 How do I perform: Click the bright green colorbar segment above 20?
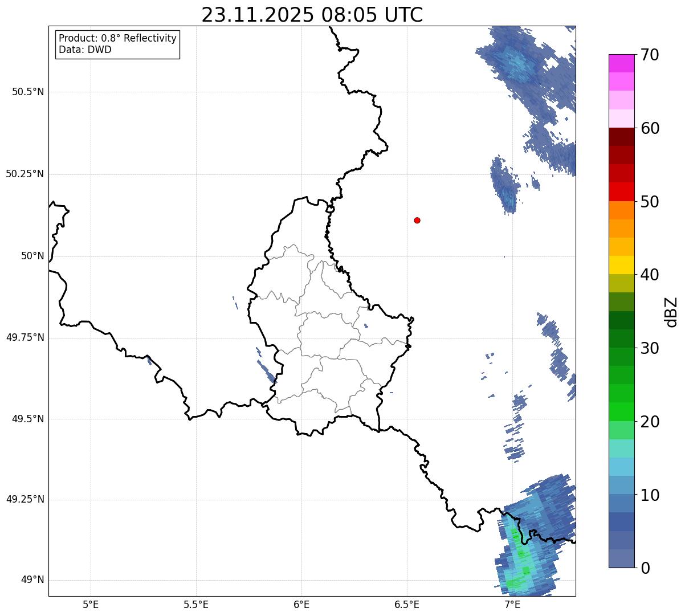click(x=622, y=412)
